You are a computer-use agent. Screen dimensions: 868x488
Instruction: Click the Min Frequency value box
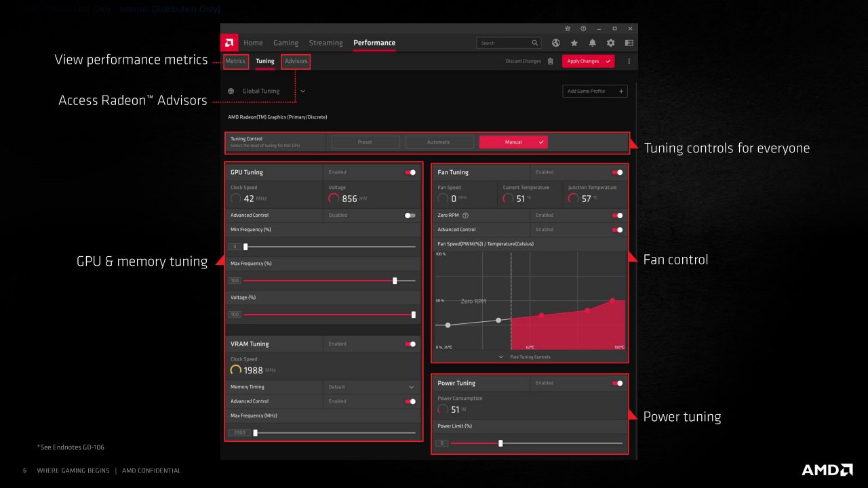235,247
